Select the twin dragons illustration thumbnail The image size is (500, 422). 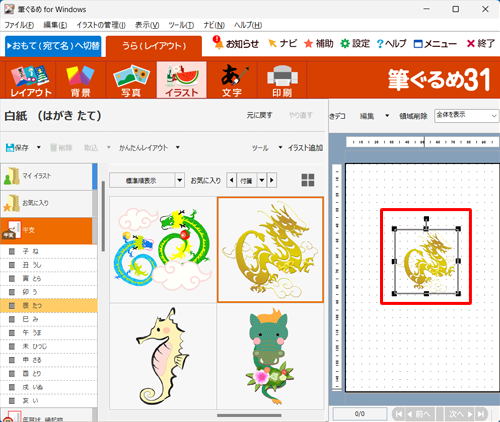(x=163, y=250)
